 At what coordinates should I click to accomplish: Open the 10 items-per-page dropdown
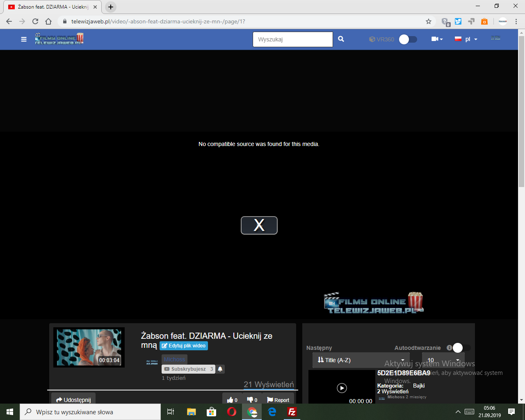(443, 360)
